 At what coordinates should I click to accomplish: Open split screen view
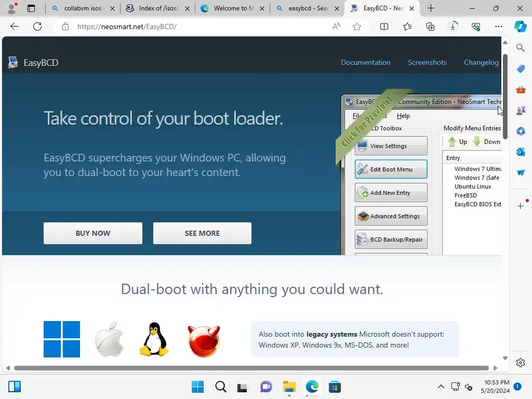click(x=384, y=26)
